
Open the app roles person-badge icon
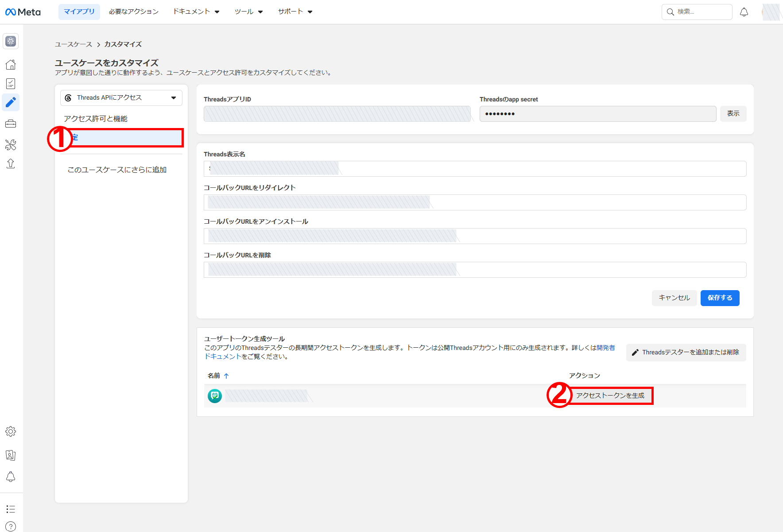pos(11,455)
